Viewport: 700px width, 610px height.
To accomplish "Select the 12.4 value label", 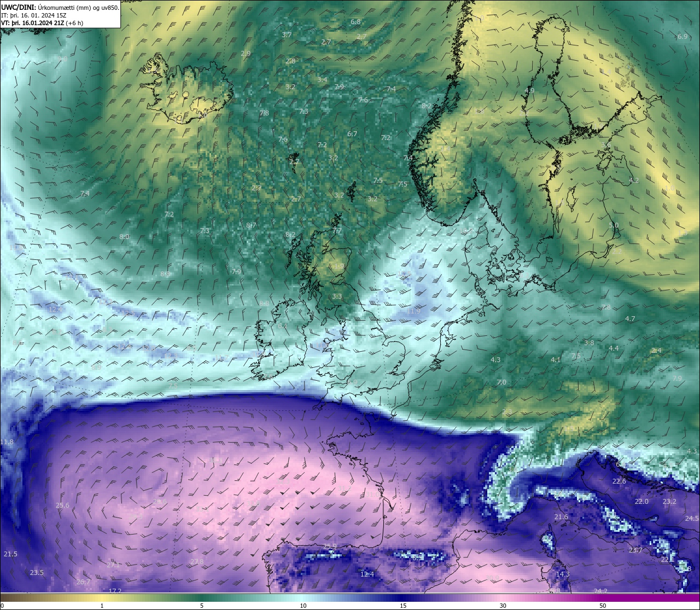I will (367, 574).
